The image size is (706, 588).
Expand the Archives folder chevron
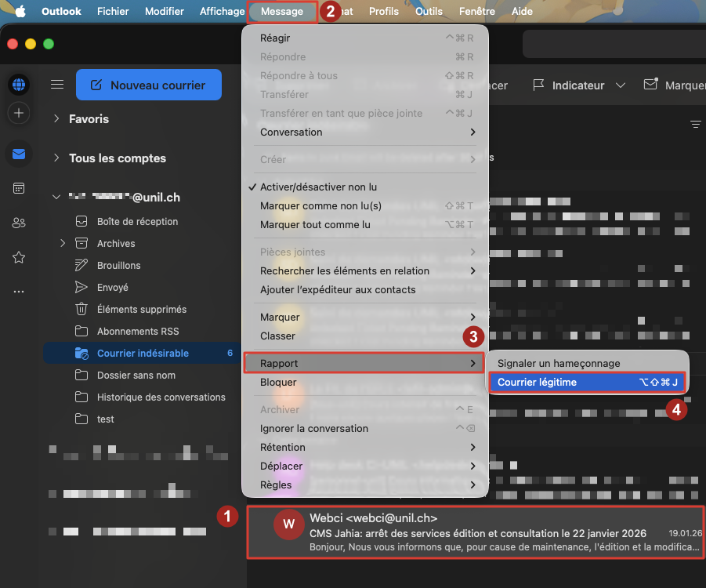[x=63, y=243]
